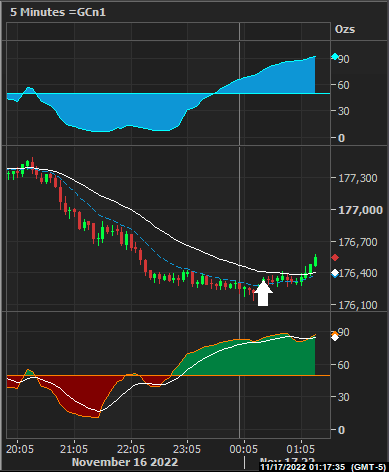Select the white diamond marker next to 176,400
The width and height of the screenshot is (389, 472).
pos(335,273)
